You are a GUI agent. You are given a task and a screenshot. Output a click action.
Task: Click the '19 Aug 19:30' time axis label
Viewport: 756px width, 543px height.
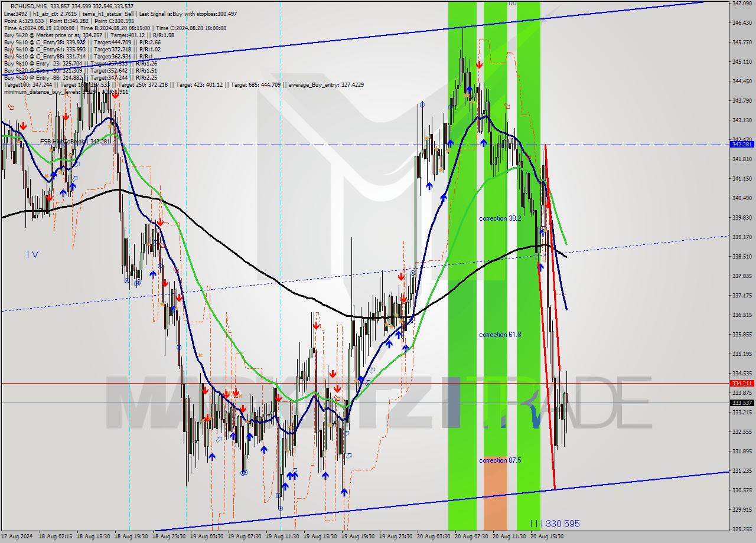pyautogui.click(x=357, y=537)
